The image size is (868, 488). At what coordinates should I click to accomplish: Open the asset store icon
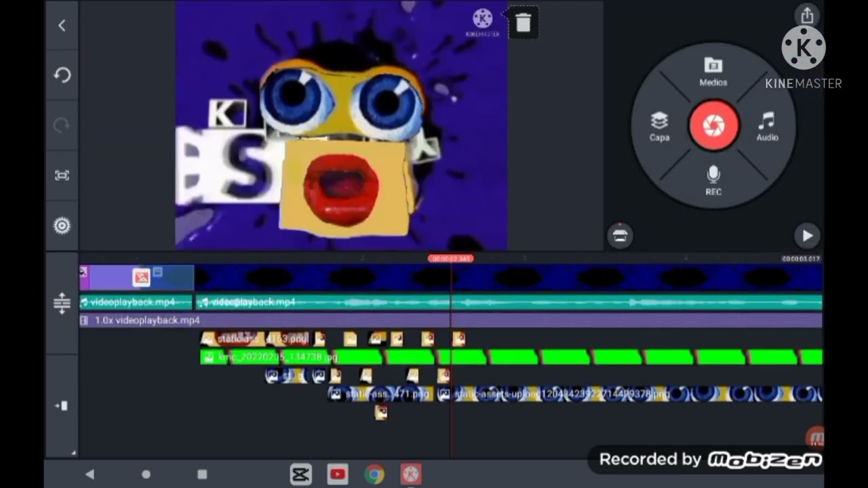coord(620,235)
